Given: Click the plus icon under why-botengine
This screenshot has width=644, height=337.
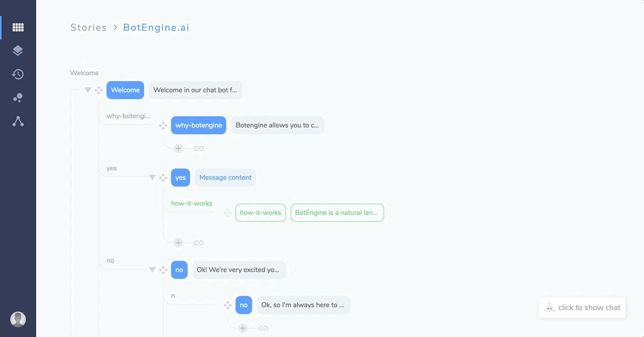Looking at the screenshot, I should pyautogui.click(x=178, y=148).
